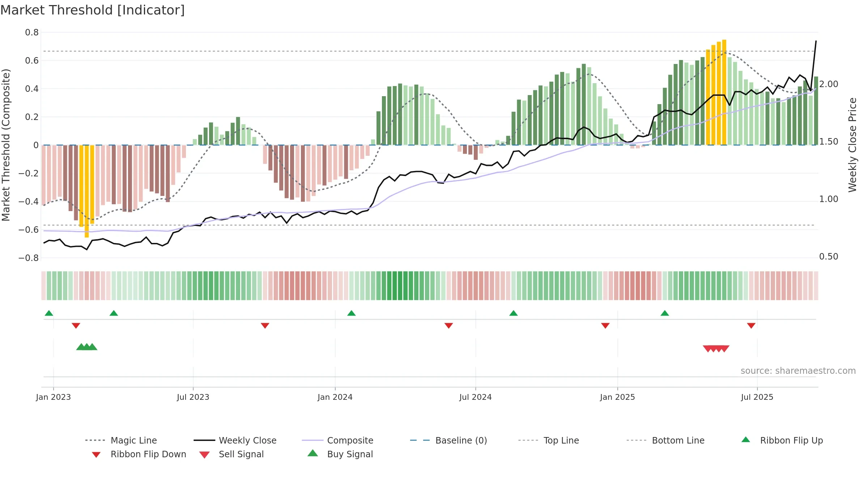Click the Jul 2023 axis label
Image resolution: width=868 pixels, height=488 pixels.
(x=193, y=397)
